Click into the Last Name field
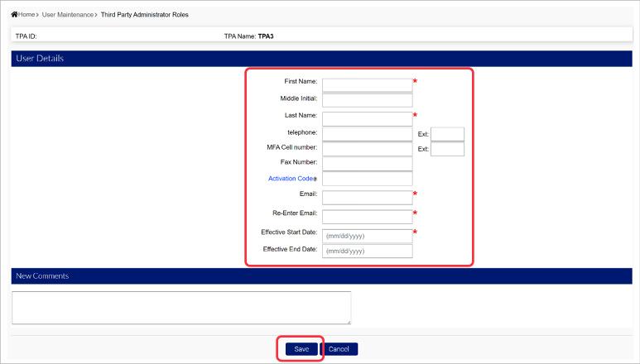640x364 pixels. tap(367, 118)
